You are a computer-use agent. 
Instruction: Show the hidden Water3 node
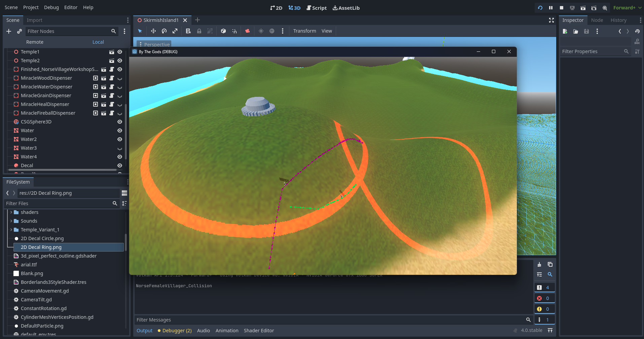click(119, 148)
